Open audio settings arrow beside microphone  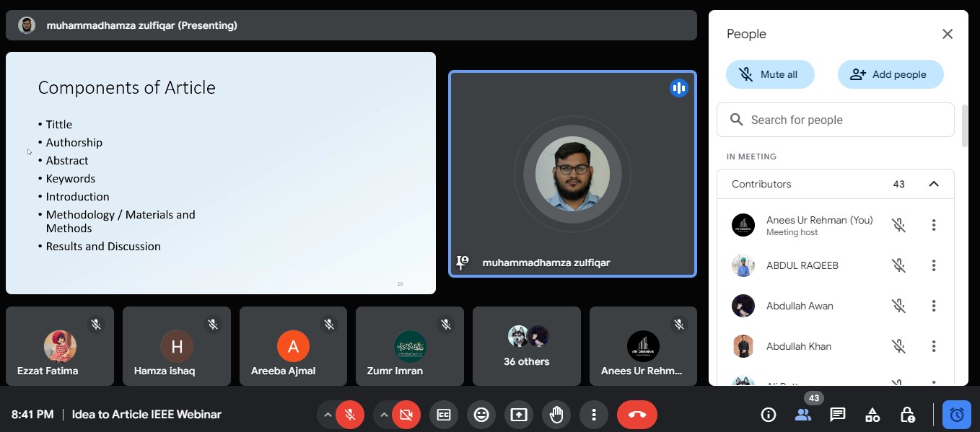pos(328,415)
